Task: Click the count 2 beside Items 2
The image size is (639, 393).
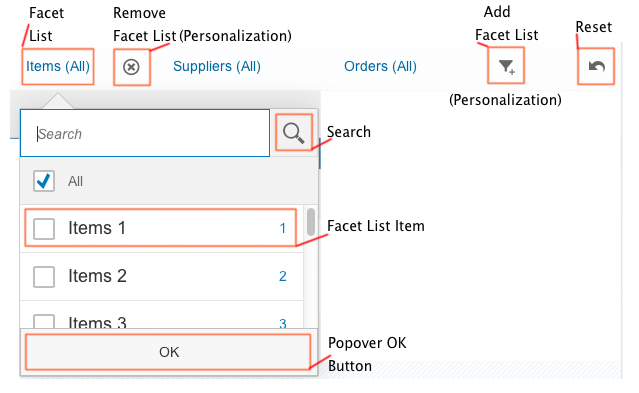Action: click(282, 276)
